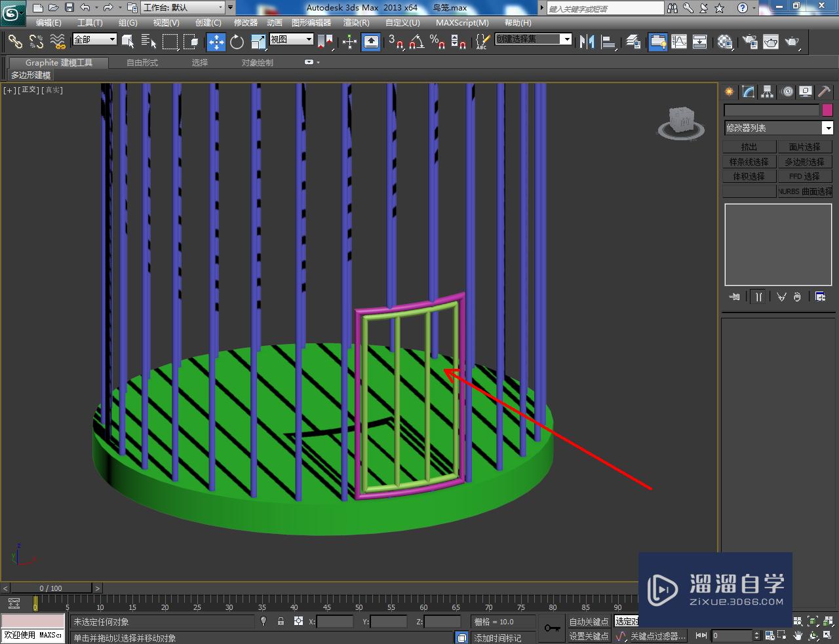The height and width of the screenshot is (644, 839).
Task: Toggle the Spinner Snap button
Action: point(459,42)
